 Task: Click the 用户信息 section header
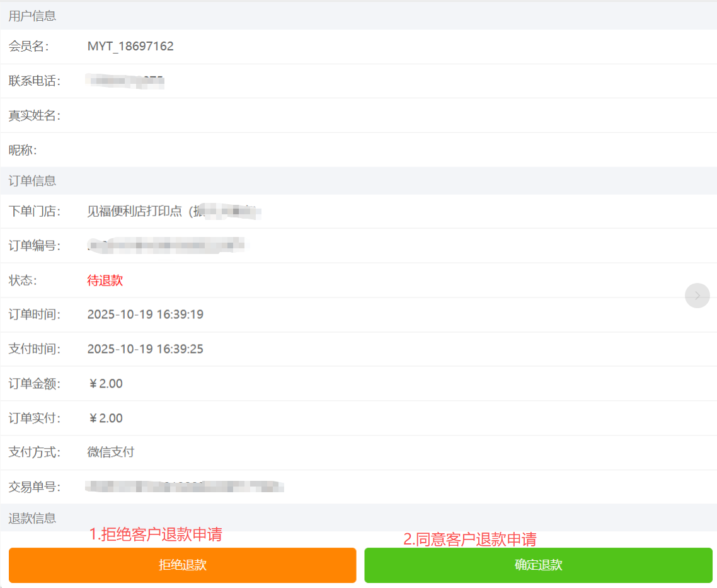(32, 16)
